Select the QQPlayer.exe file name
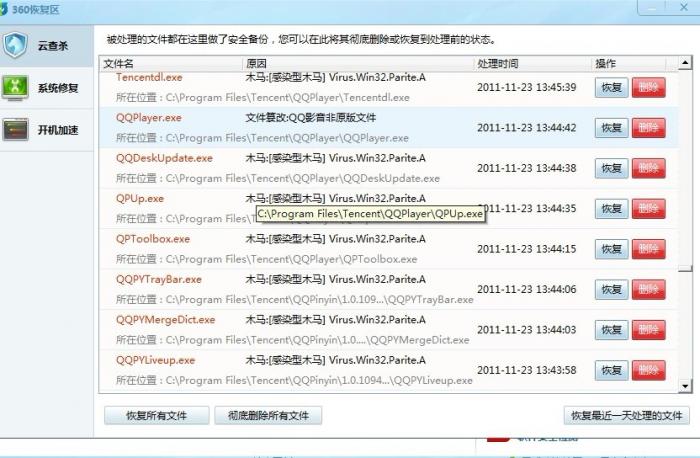The height and width of the screenshot is (458, 700). (x=149, y=118)
